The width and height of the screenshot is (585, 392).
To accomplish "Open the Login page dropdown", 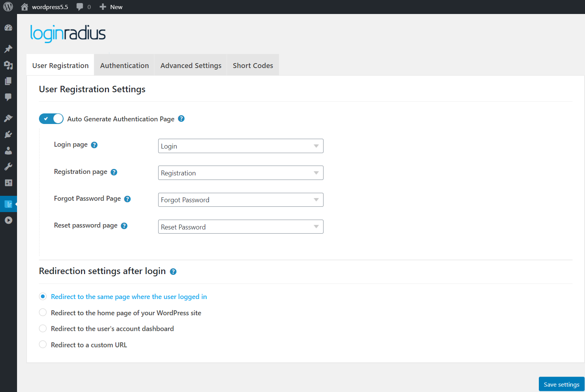I will tap(241, 146).
